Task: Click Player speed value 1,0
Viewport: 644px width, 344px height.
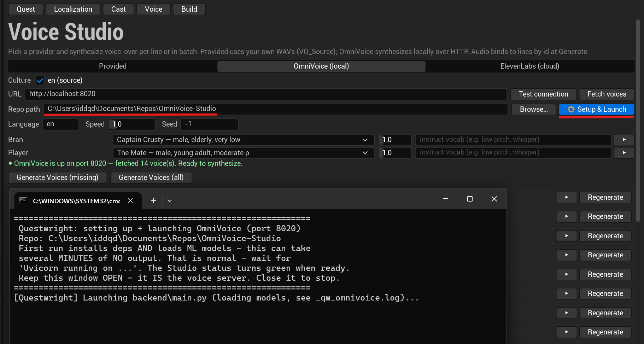Action: 395,153
